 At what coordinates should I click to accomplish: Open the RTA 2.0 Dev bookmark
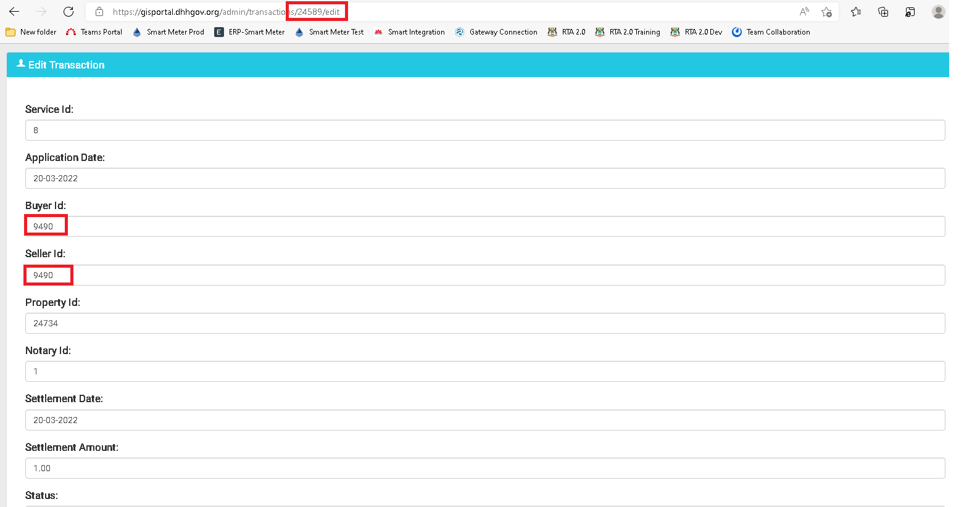(x=696, y=32)
